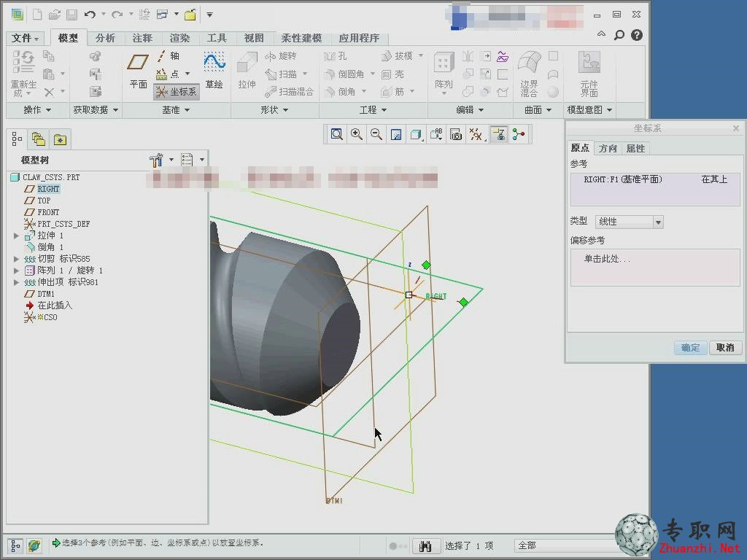Click the Help question mark icon
This screenshot has height=560, width=747.
[x=636, y=35]
